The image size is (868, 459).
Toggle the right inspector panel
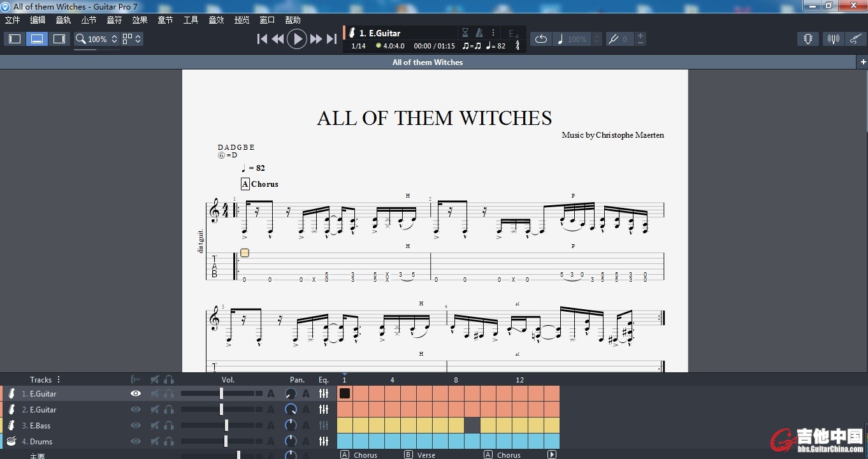pos(59,39)
